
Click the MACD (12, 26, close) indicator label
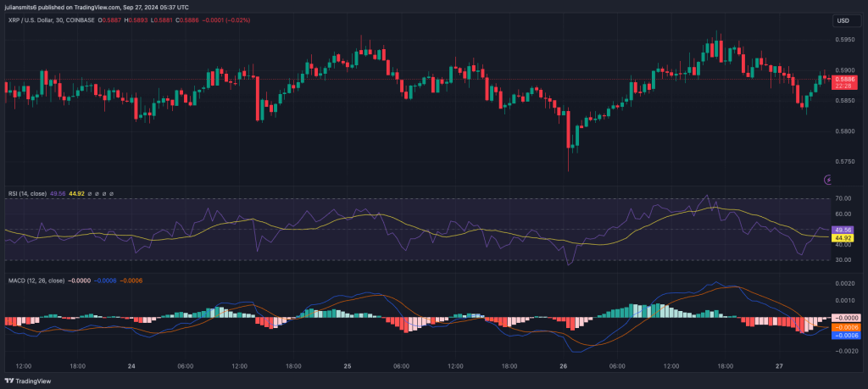click(36, 281)
